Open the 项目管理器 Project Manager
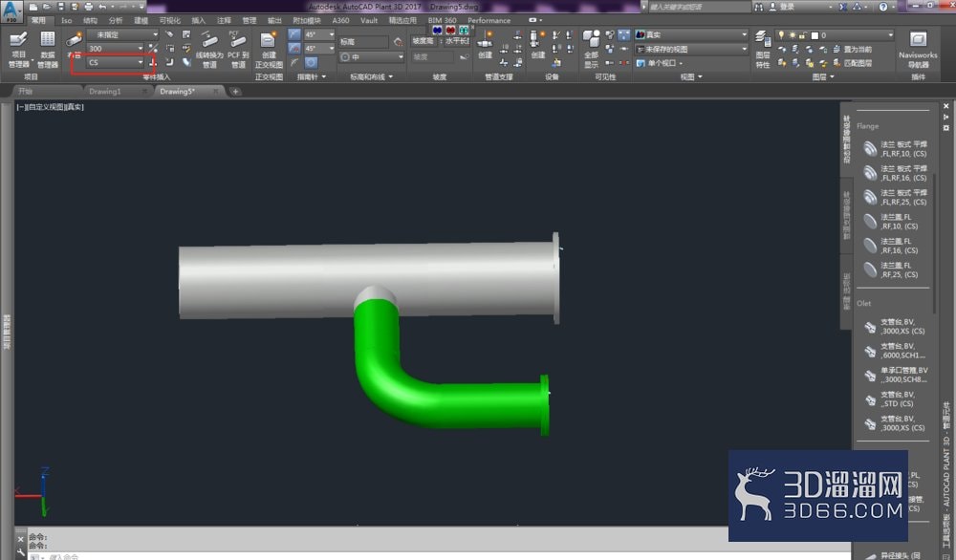The width and height of the screenshot is (956, 560). point(19,50)
